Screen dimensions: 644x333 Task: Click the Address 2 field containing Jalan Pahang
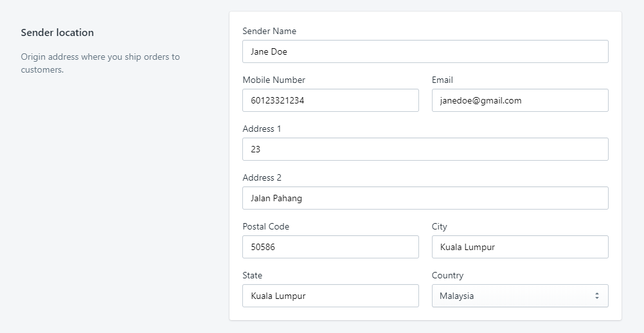click(425, 198)
